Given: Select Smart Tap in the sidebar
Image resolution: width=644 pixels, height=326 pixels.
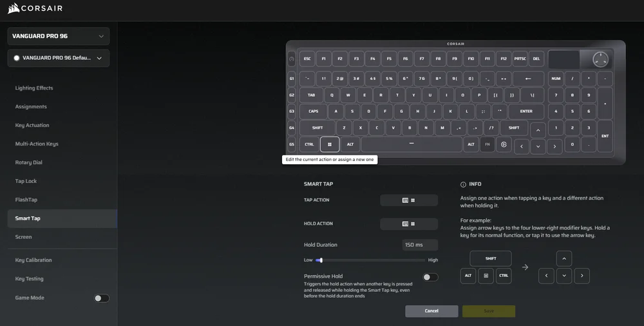Looking at the screenshot, I should point(62,218).
